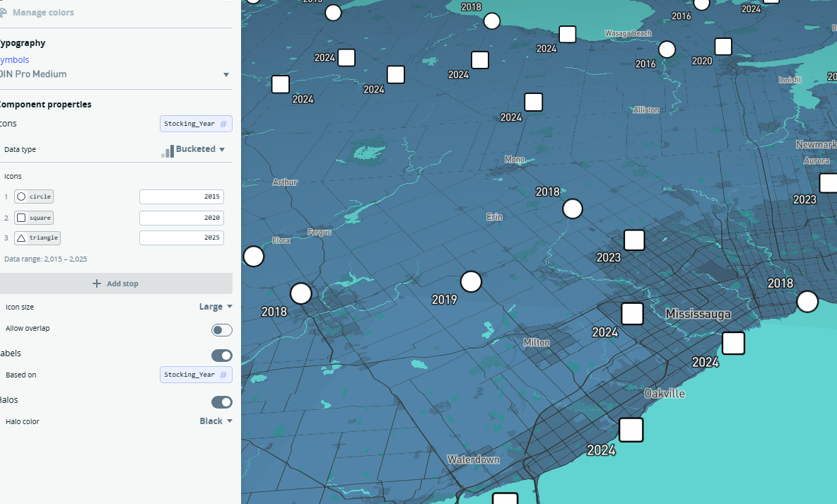Disable the Labels toggle
The height and width of the screenshot is (504, 837).
(x=221, y=356)
